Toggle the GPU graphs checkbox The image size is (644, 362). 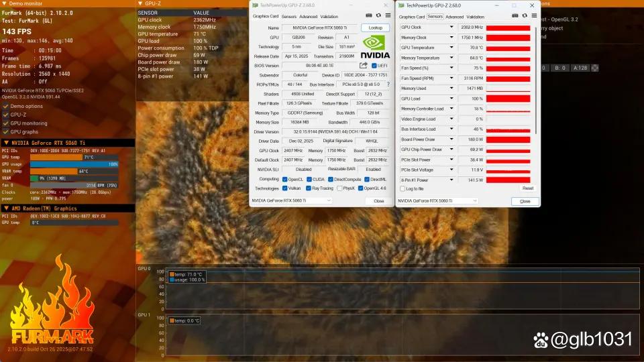pos(6,132)
